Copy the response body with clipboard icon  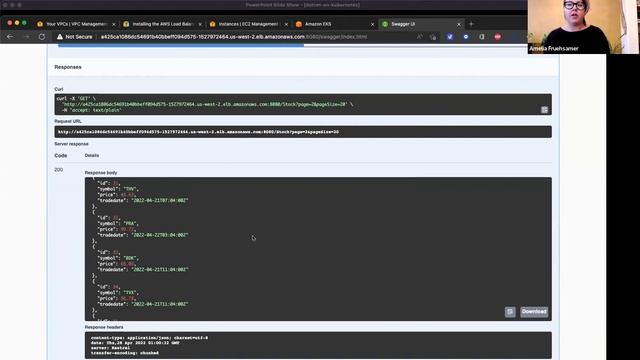click(510, 312)
